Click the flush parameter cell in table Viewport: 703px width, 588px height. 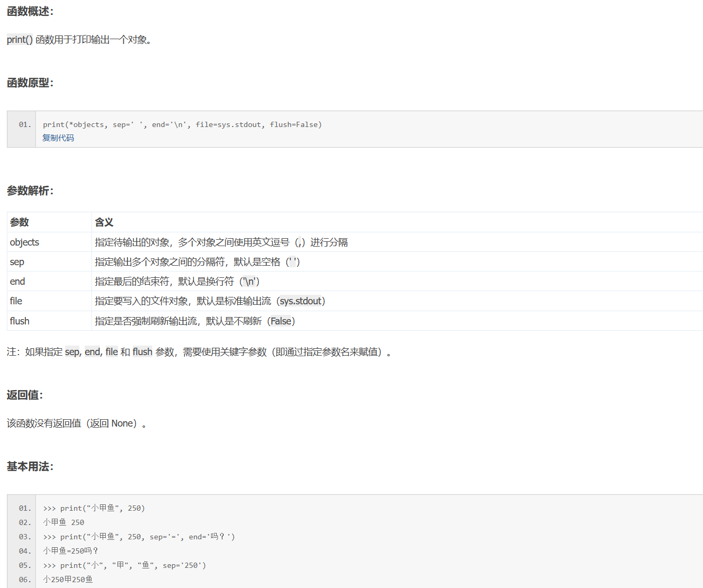(x=49, y=321)
